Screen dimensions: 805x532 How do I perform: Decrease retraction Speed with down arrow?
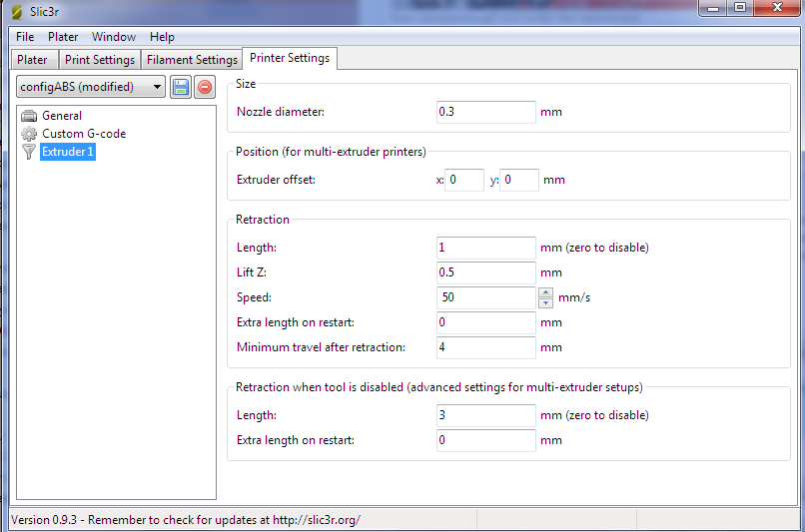click(x=545, y=302)
